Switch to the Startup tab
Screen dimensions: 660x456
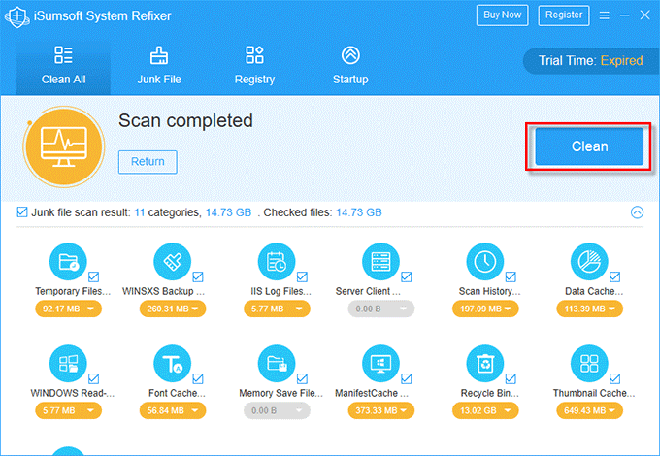point(351,66)
